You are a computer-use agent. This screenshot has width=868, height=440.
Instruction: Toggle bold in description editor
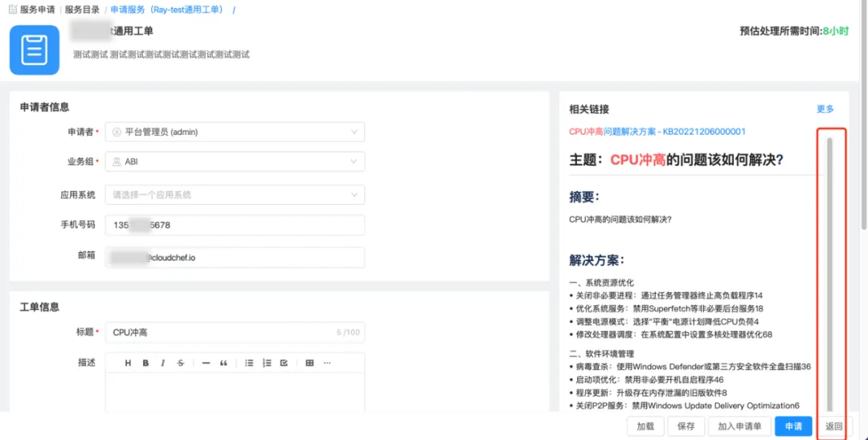click(145, 363)
